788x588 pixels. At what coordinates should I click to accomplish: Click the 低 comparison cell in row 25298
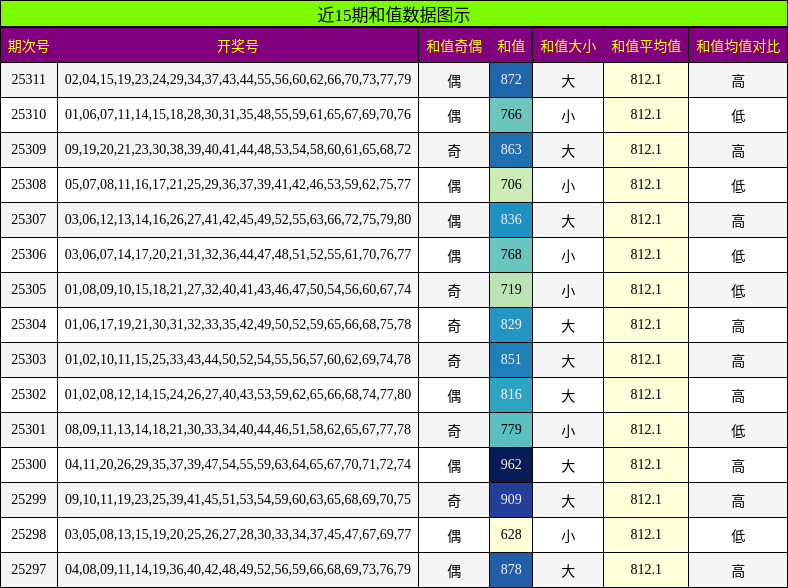pyautogui.click(x=738, y=535)
